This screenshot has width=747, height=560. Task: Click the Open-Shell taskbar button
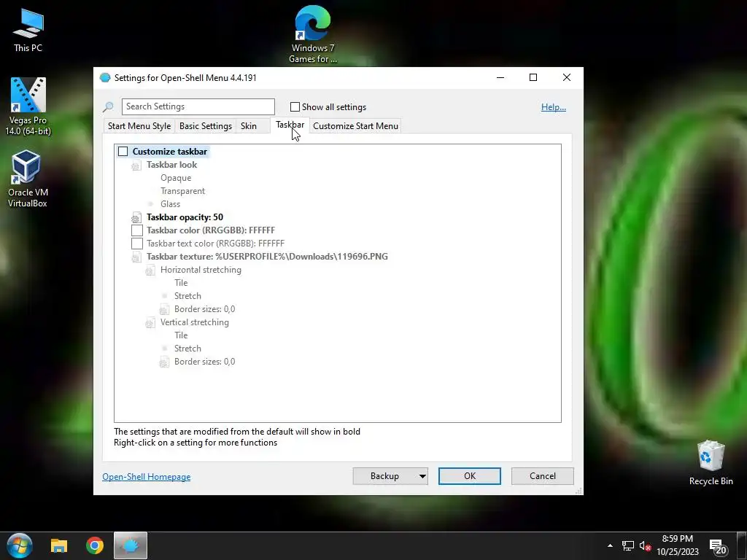click(130, 545)
